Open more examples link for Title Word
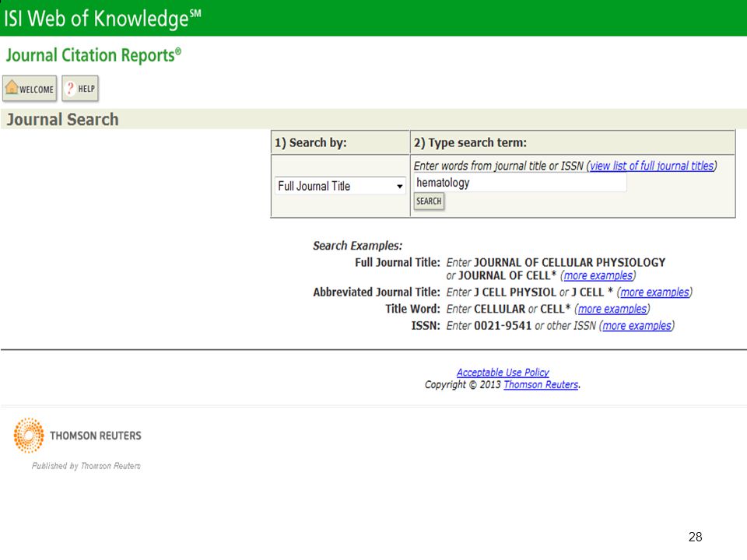The image size is (747, 560). (x=612, y=309)
